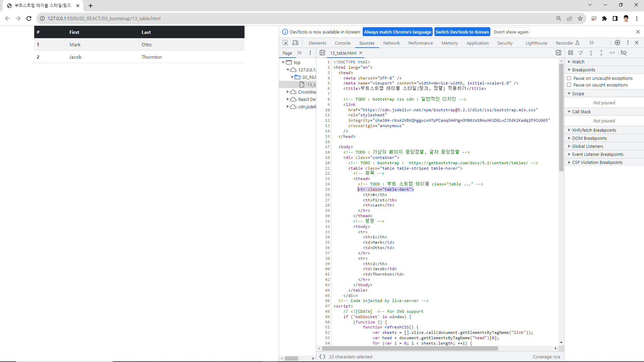Viewport: 644px width, 362px height.
Task: Enable Pause on caught exceptions
Action: 569,85
